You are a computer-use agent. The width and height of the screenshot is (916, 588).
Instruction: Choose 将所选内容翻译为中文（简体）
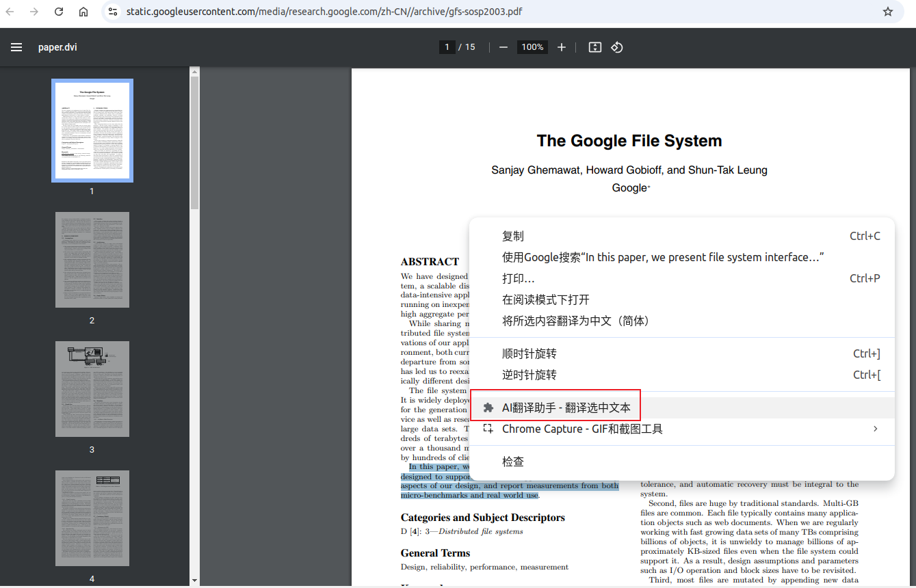[682, 321]
